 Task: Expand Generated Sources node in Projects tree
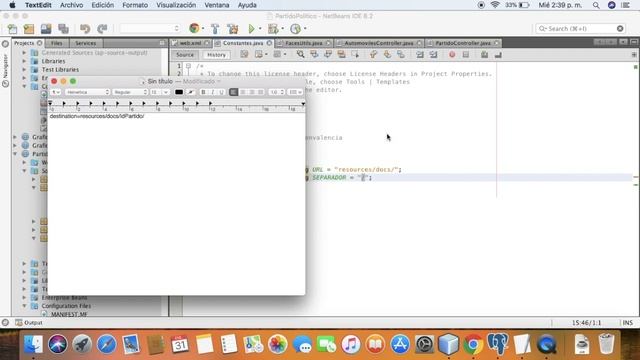click(24, 53)
